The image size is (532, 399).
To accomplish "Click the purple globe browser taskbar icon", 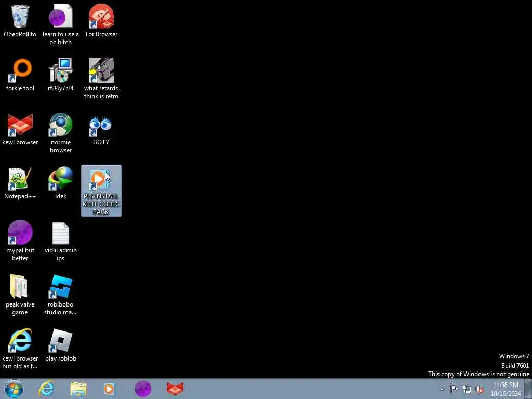I will click(x=143, y=389).
